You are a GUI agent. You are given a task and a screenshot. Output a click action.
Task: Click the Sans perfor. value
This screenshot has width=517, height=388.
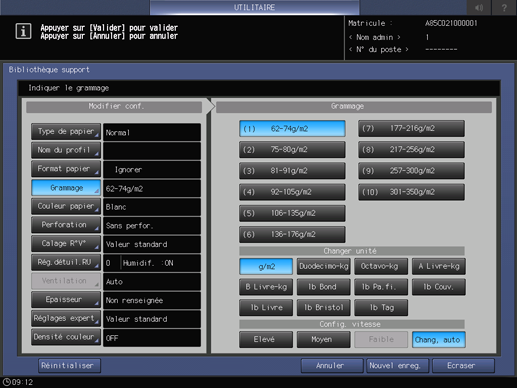click(x=152, y=226)
